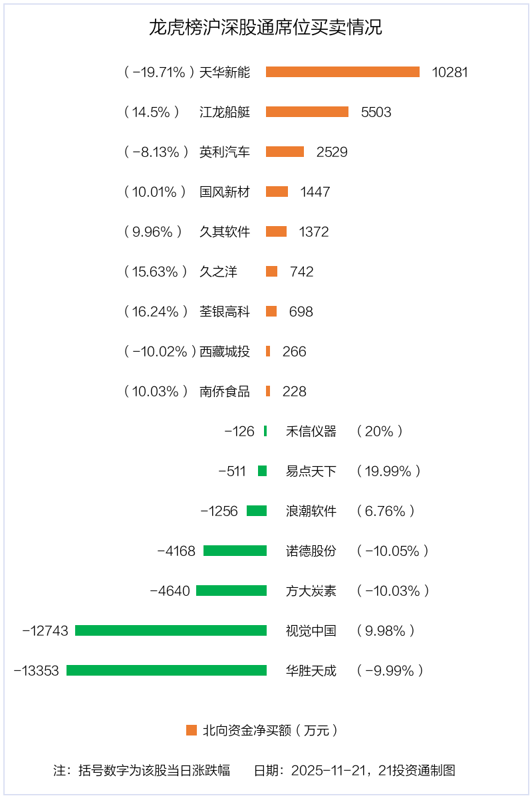This screenshot has width=532, height=798.
Task: Click the orange bar for 天华新能
Action: (x=342, y=72)
